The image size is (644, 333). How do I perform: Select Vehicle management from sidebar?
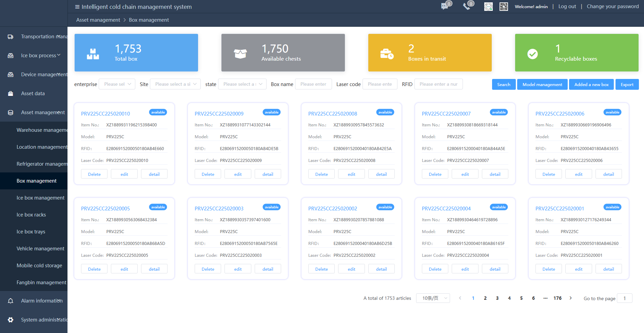click(x=40, y=249)
